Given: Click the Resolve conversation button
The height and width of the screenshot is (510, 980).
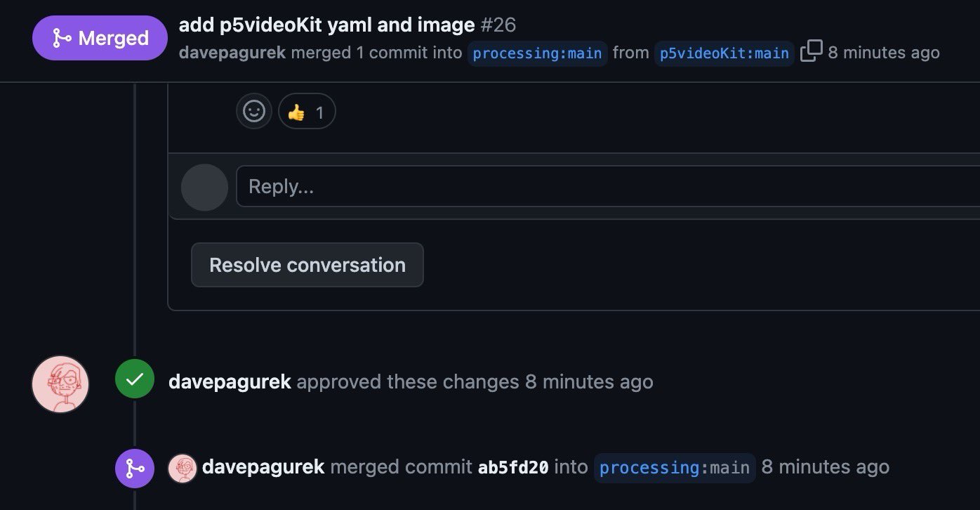Looking at the screenshot, I should tap(307, 265).
